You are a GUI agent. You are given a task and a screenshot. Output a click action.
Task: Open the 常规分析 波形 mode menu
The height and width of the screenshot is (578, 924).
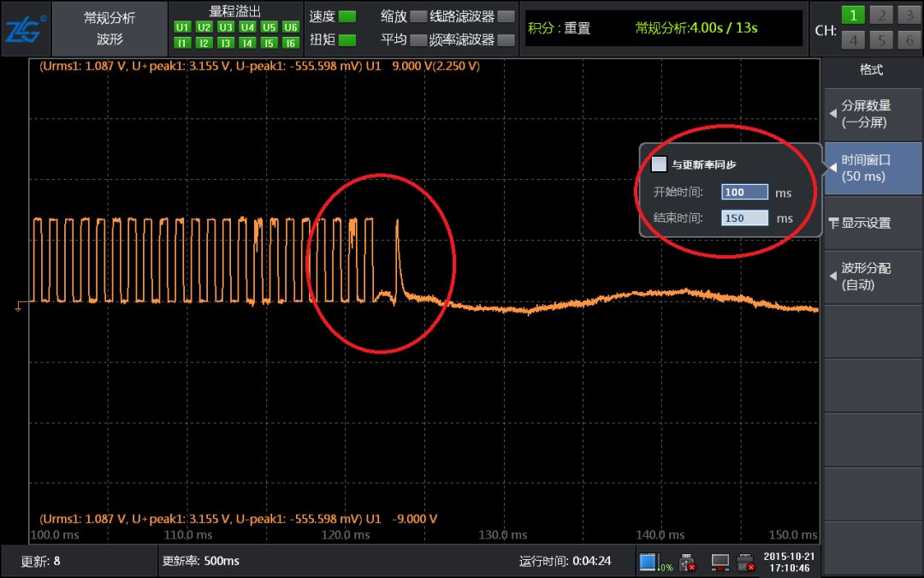[x=110, y=29]
